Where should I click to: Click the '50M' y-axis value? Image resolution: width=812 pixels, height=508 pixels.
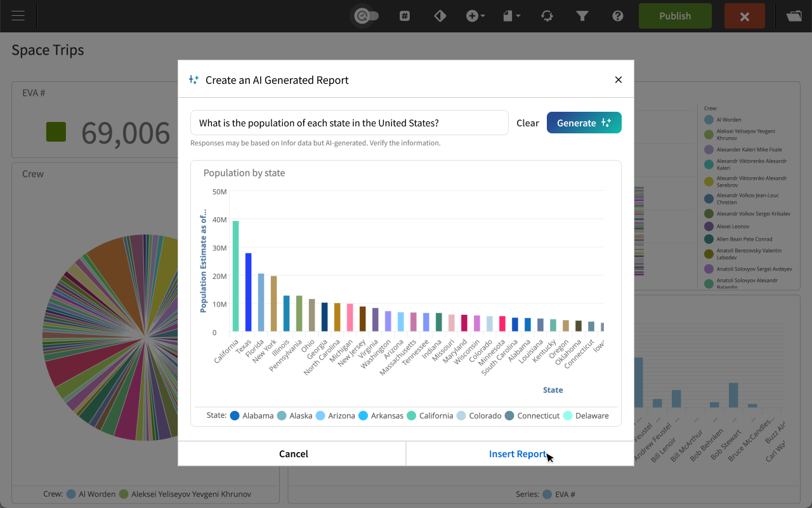pos(219,192)
